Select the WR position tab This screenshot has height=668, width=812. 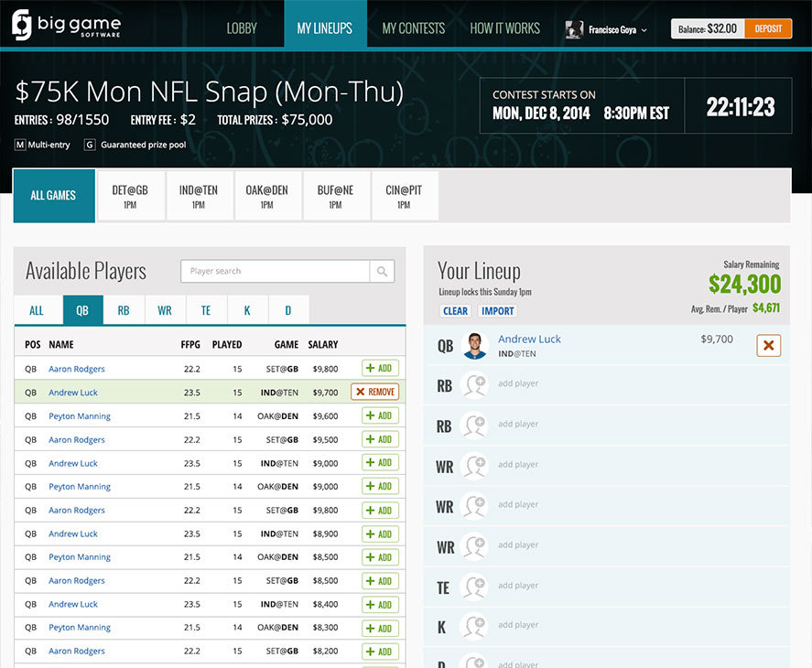(x=165, y=310)
